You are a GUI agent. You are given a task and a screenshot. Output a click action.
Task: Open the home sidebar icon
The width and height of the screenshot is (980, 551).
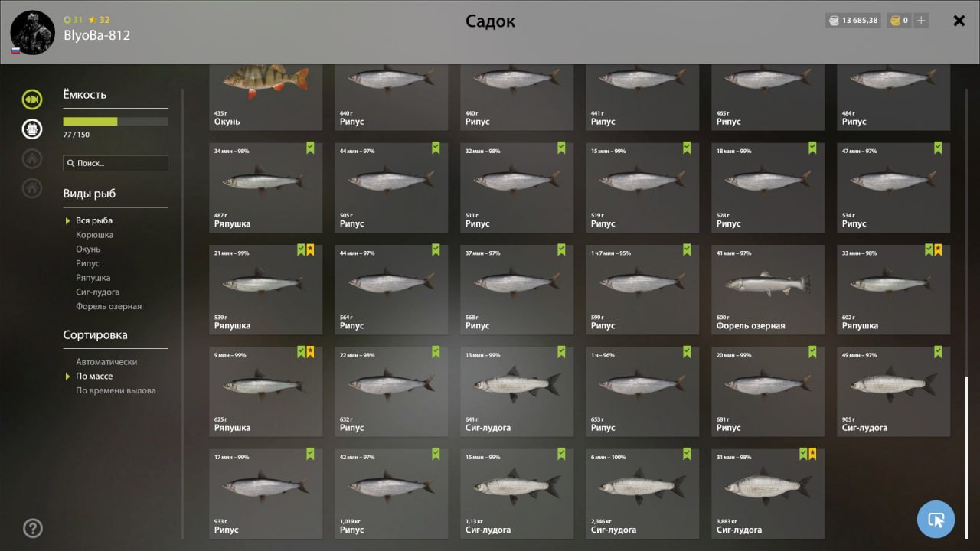click(32, 187)
